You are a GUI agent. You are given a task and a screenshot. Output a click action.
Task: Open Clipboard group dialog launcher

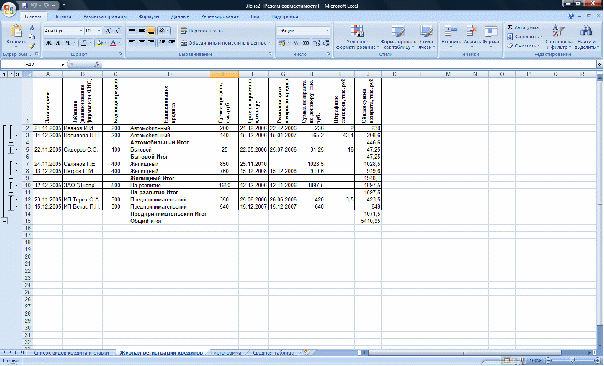(x=37, y=54)
